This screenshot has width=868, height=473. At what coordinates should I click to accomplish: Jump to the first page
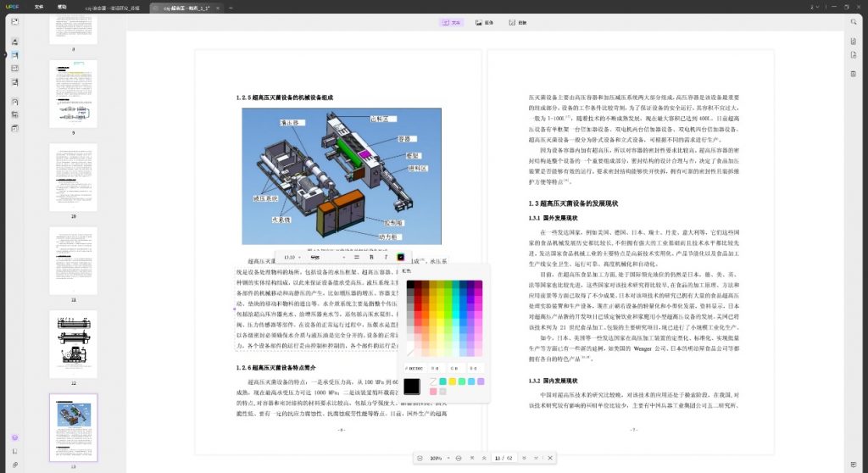pyautogui.click(x=472, y=458)
